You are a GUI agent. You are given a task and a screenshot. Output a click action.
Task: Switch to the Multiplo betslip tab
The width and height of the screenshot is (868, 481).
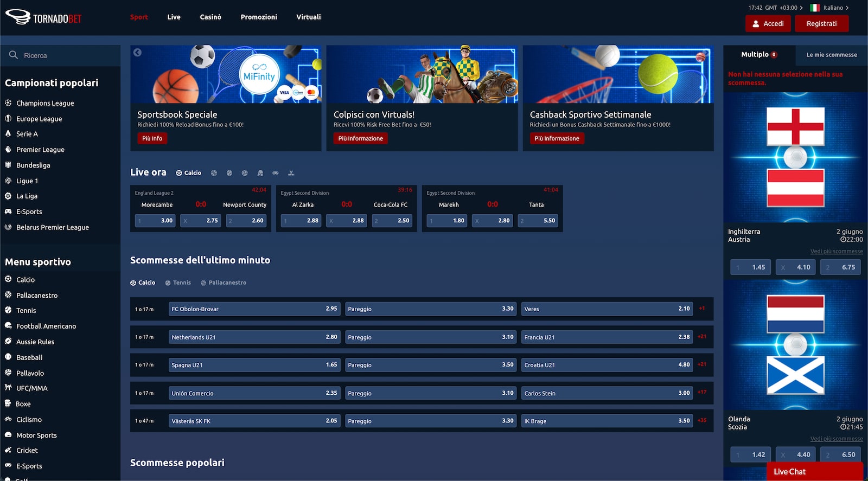759,54
